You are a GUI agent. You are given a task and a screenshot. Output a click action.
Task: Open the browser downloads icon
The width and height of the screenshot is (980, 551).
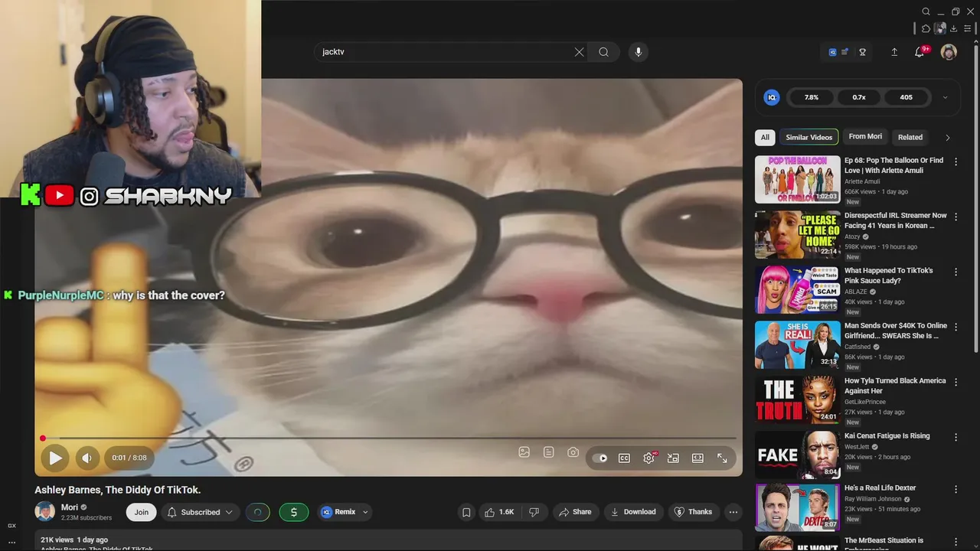pyautogui.click(x=953, y=28)
